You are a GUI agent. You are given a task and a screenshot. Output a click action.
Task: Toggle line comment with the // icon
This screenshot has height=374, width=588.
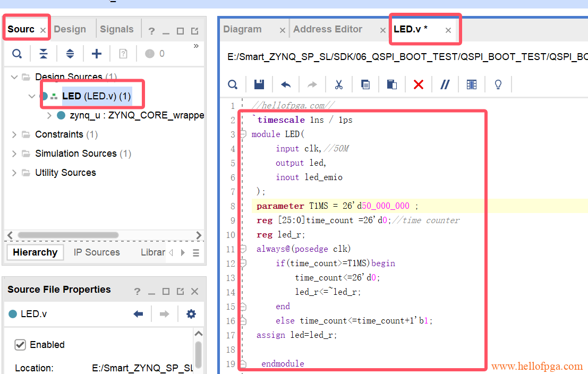445,84
